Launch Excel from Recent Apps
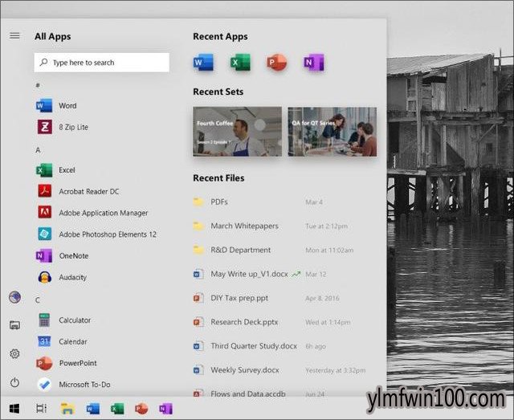 [x=240, y=63]
